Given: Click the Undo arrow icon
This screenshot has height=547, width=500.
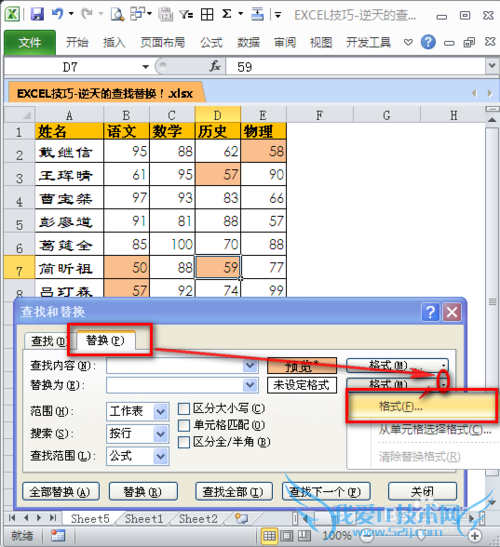Looking at the screenshot, I should (57, 14).
